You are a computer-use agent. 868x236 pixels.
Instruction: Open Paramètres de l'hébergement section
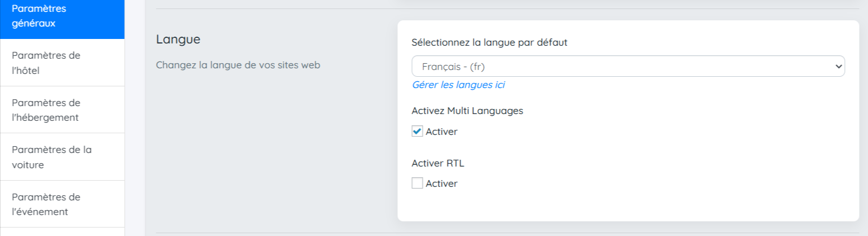pos(62,110)
